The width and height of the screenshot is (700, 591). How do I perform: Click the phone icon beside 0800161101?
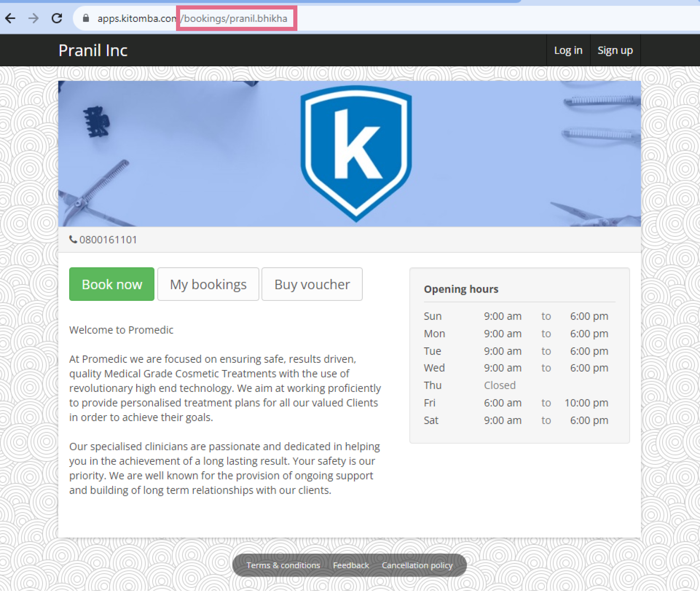tap(73, 239)
